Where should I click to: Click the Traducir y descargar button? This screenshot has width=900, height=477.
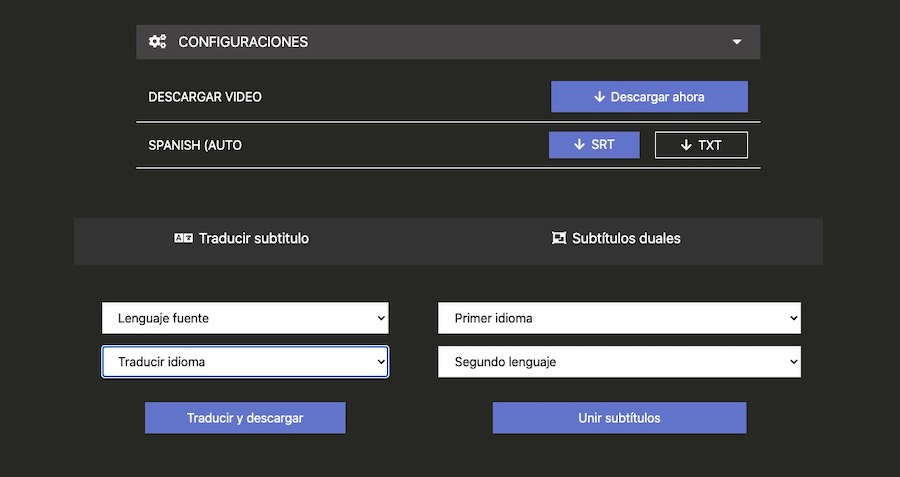(245, 418)
